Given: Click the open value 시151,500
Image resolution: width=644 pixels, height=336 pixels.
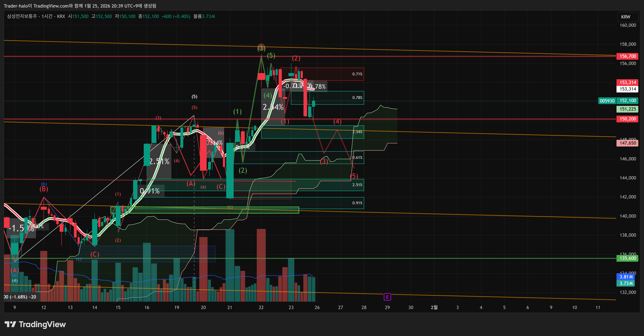Looking at the screenshot, I should [78, 17].
